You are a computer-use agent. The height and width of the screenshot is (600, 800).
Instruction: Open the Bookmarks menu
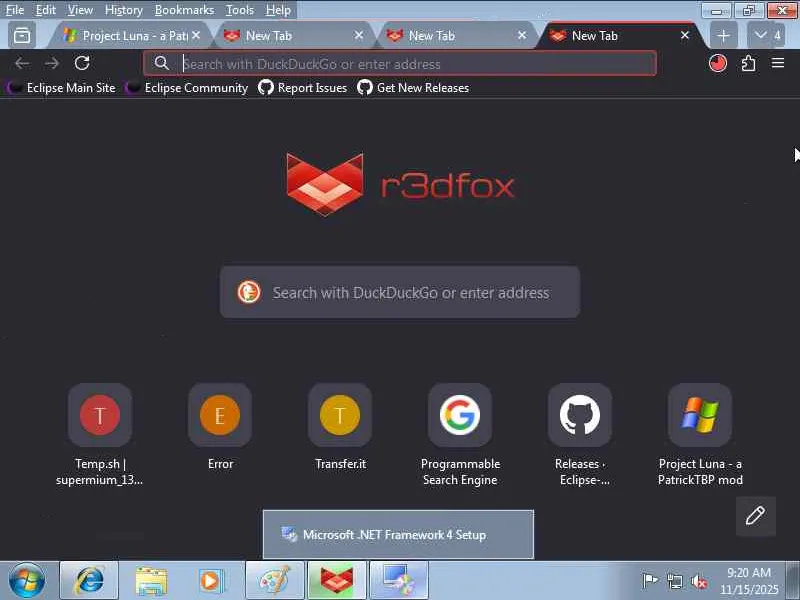pos(184,10)
